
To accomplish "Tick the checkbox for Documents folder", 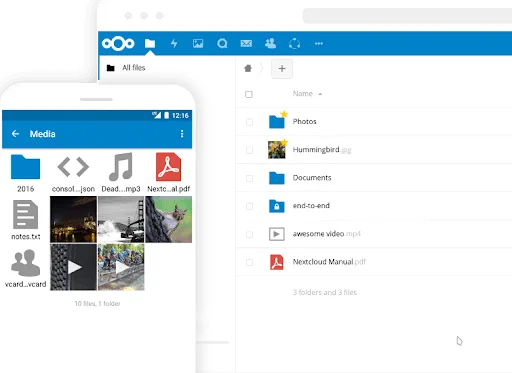I will pyautogui.click(x=249, y=178).
